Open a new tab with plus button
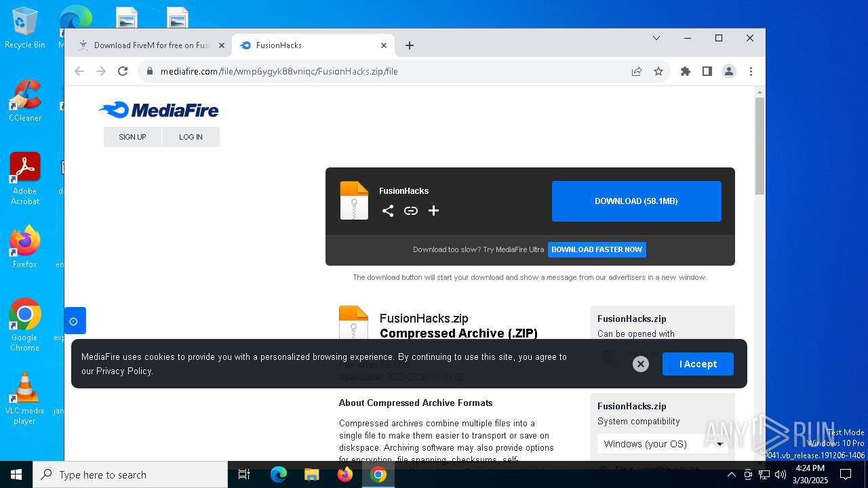Image resolution: width=868 pixels, height=488 pixels. 410,45
